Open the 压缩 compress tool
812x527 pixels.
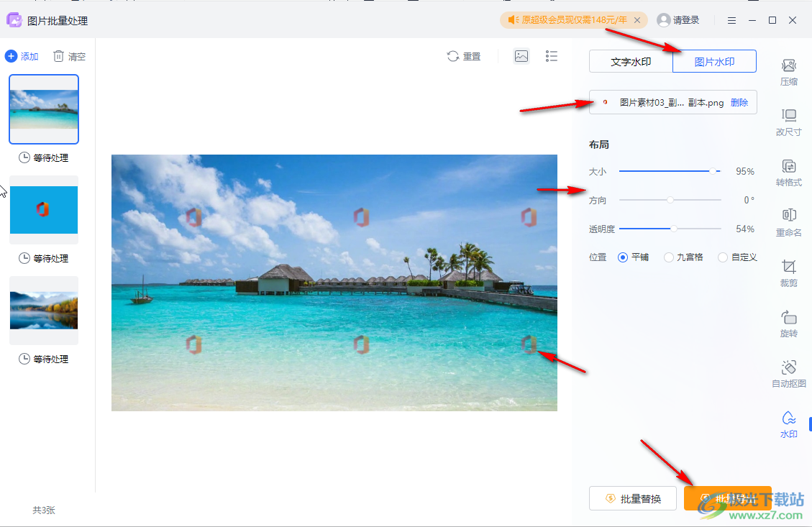click(x=789, y=73)
